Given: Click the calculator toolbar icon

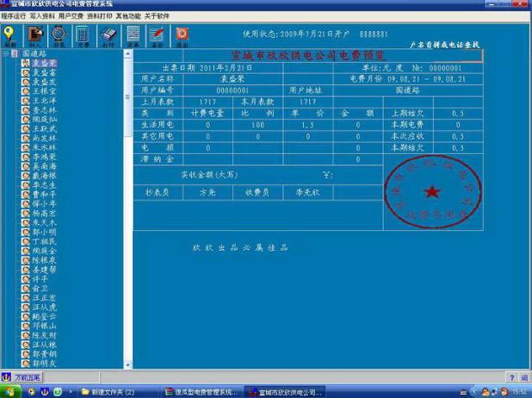Looking at the screenshot, I should 83,34.
